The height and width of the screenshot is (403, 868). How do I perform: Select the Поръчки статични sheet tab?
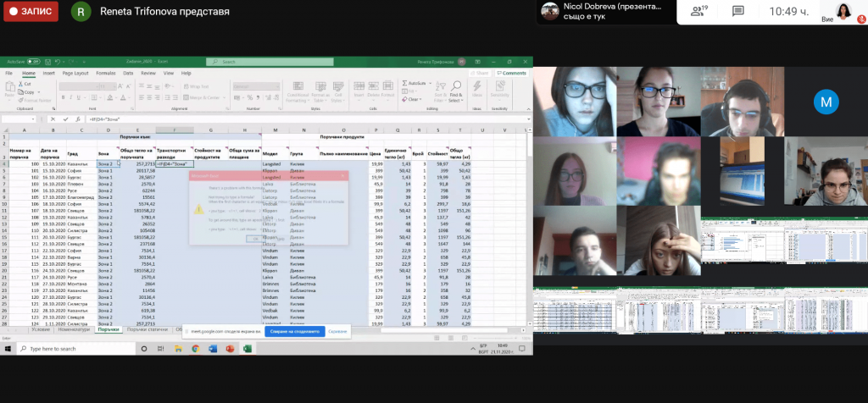point(147,330)
